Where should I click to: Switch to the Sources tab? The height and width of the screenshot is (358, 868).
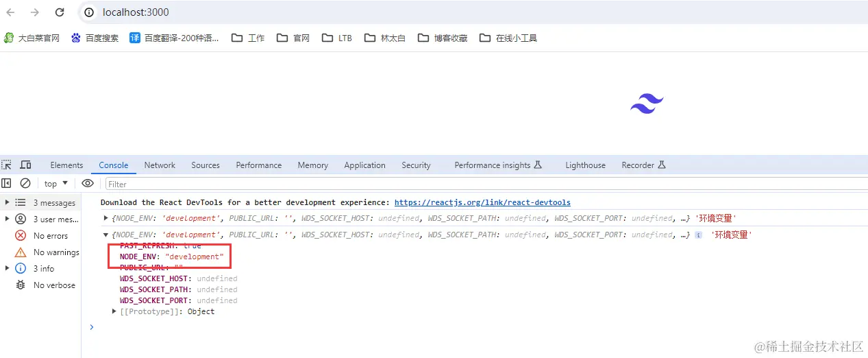click(206, 165)
